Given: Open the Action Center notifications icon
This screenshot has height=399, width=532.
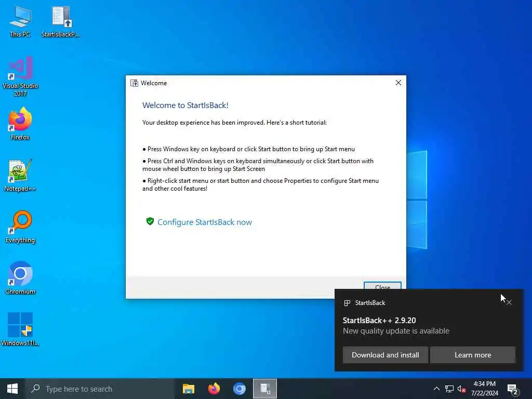Looking at the screenshot, I should [x=513, y=389].
